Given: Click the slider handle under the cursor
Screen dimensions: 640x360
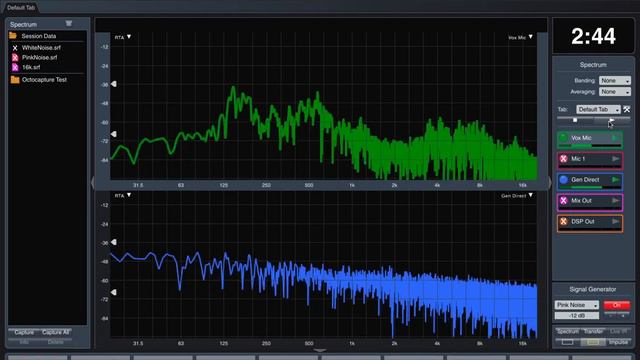Looking at the screenshot, I should tap(611, 120).
